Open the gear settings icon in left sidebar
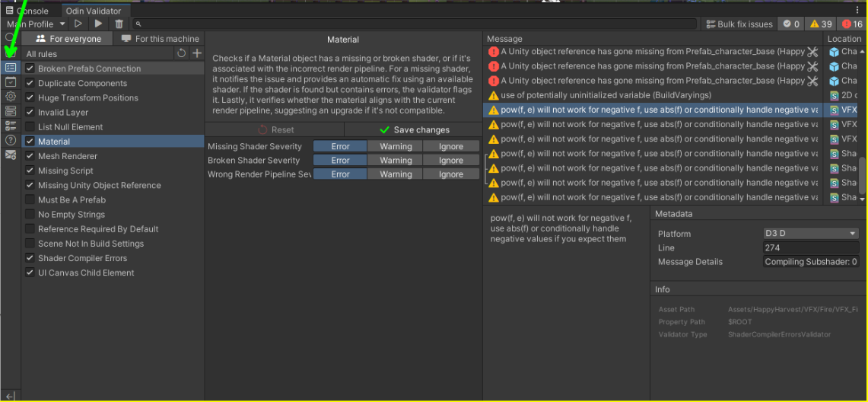The image size is (868, 402). point(11,97)
